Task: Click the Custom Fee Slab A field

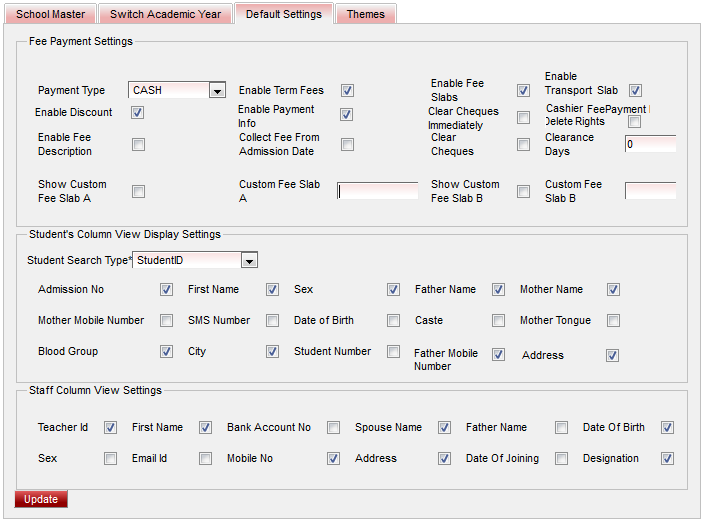Action: coord(377,191)
